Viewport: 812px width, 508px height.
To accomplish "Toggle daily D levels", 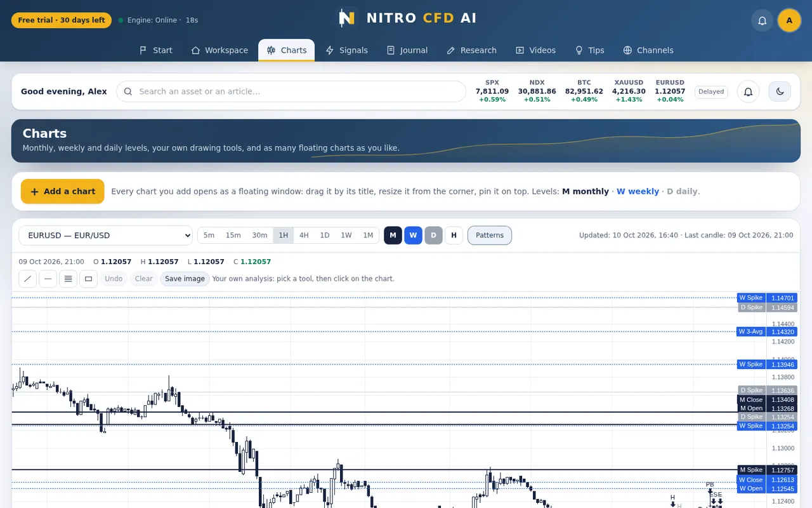I will [433, 236].
